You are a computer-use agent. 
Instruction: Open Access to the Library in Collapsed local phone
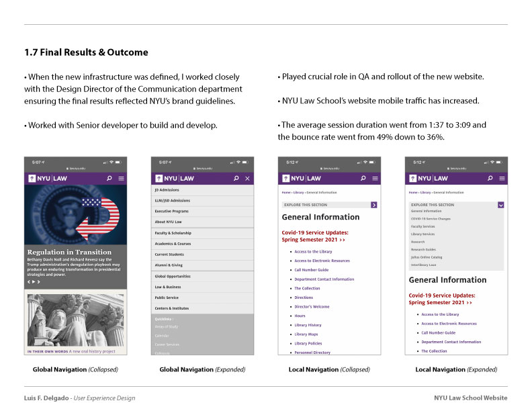click(x=313, y=252)
